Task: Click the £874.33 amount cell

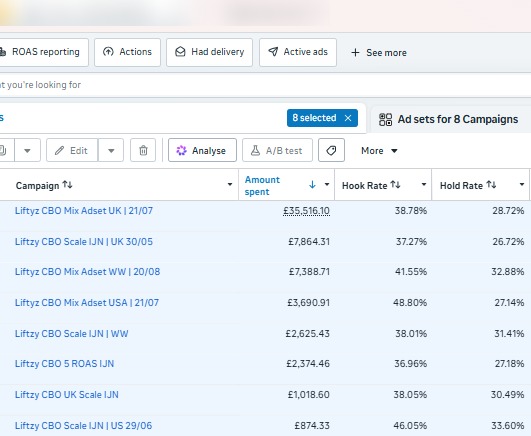Action: pyautogui.click(x=312, y=425)
